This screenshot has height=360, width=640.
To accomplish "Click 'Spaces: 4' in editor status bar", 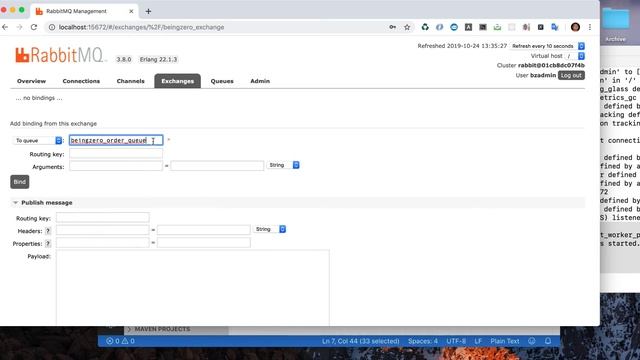I will coord(423,341).
